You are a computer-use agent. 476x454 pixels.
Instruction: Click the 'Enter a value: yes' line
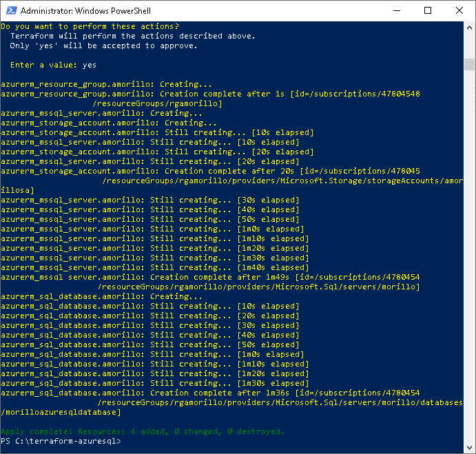tap(53, 65)
